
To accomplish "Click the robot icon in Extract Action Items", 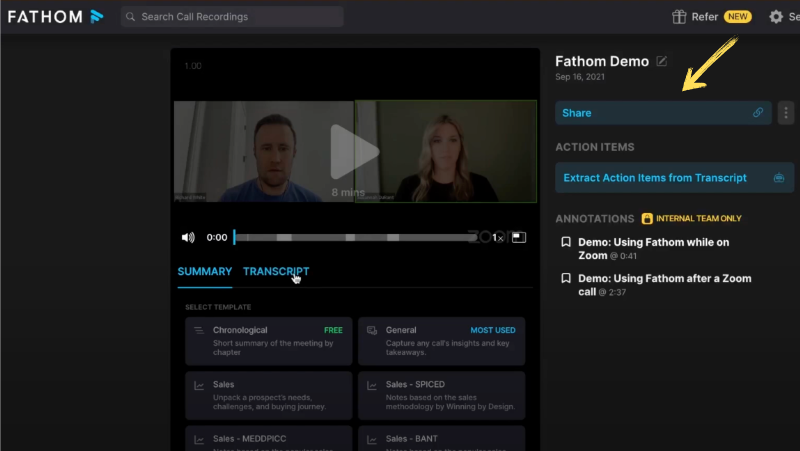I will coord(779,178).
